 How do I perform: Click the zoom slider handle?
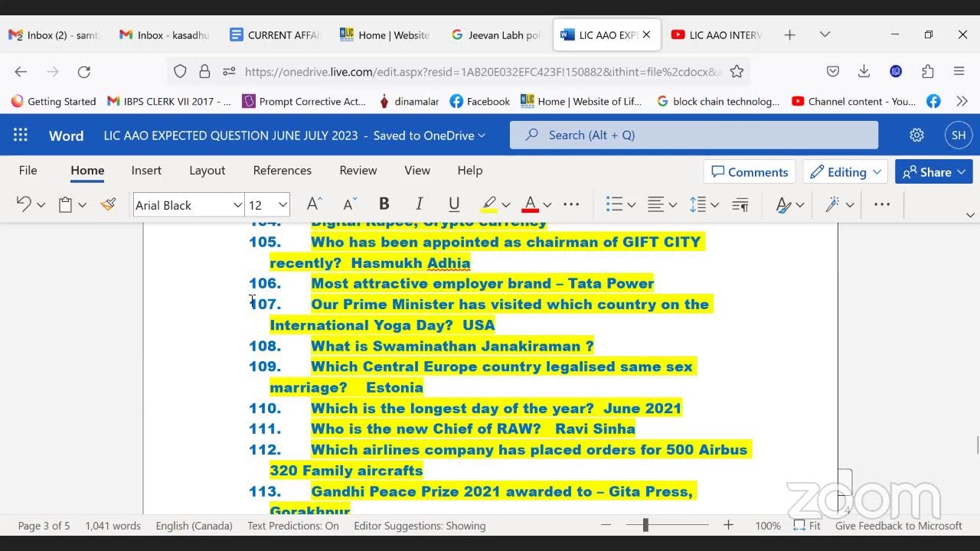(x=645, y=525)
